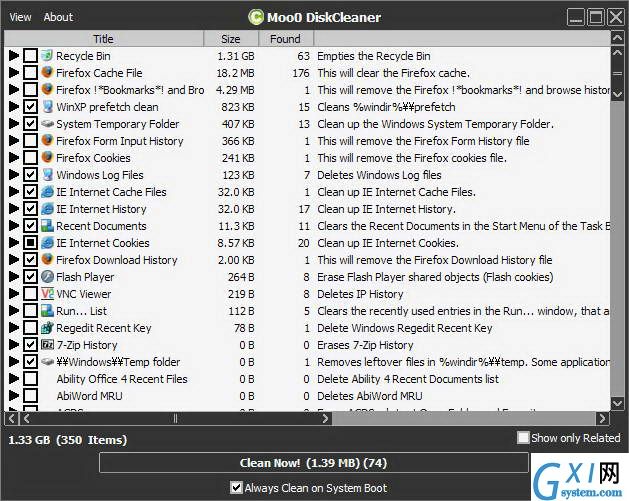Enable the Firefox Cache File checkbox
Screen dimensions: 629x501
coord(30,72)
